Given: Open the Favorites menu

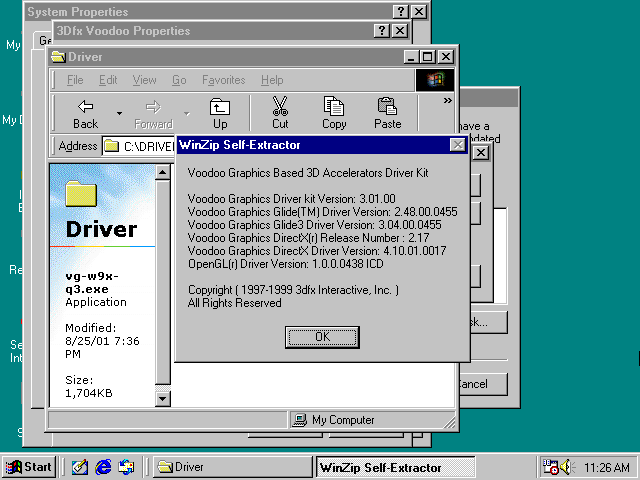Looking at the screenshot, I should tap(224, 80).
